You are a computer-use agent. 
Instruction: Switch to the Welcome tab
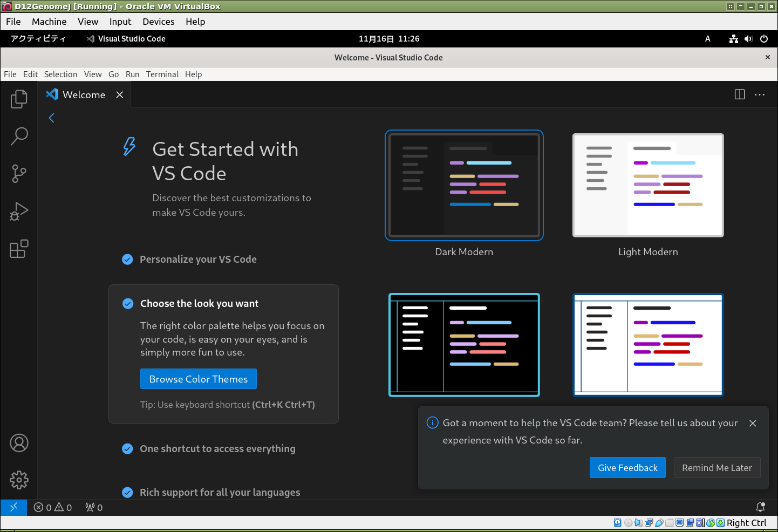click(84, 94)
